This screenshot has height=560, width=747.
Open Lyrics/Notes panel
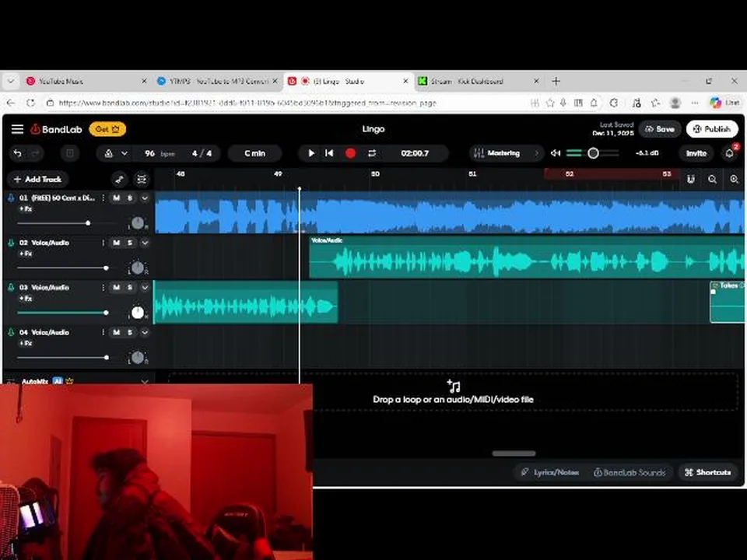[550, 472]
